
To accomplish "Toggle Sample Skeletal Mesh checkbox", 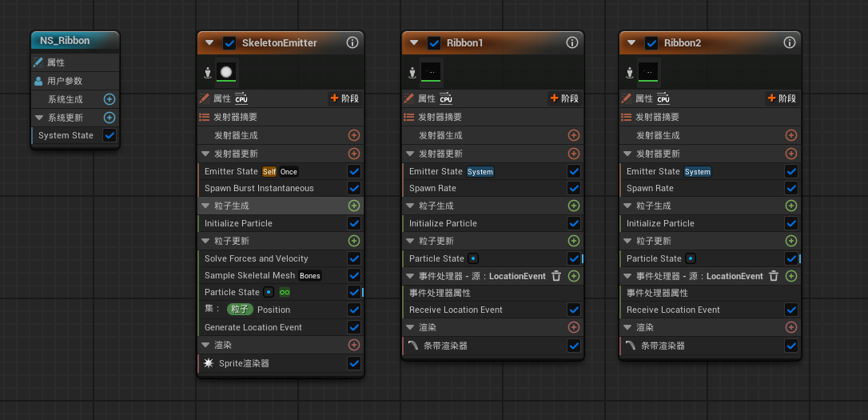I will pos(354,275).
